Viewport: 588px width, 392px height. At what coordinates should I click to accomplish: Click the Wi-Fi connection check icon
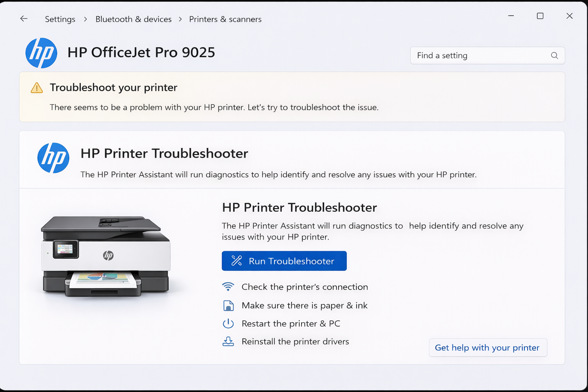pyautogui.click(x=228, y=286)
